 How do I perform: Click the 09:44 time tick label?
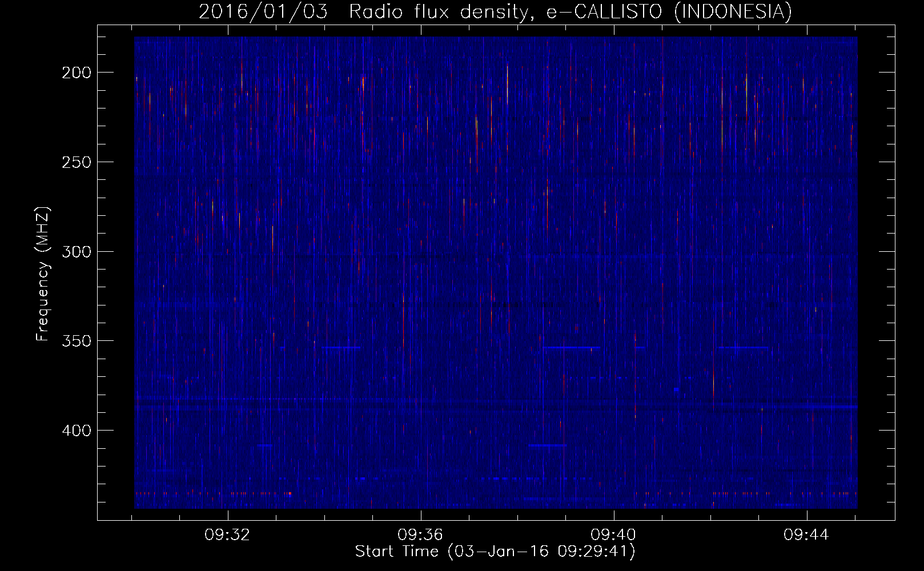[806, 535]
